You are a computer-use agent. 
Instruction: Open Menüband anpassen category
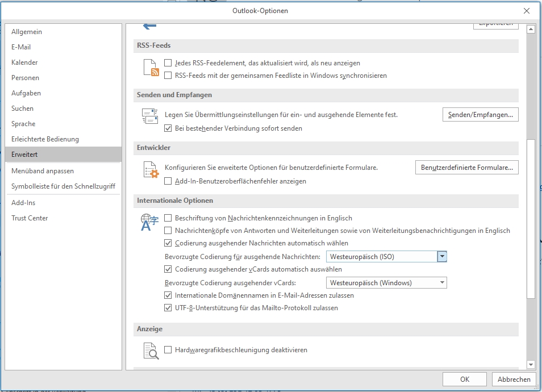[63, 171]
